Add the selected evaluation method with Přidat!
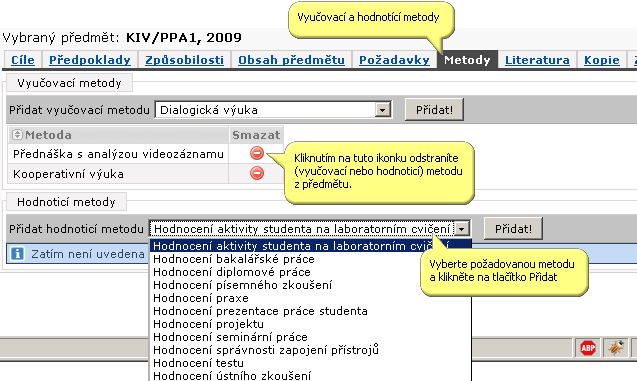 [x=513, y=229]
